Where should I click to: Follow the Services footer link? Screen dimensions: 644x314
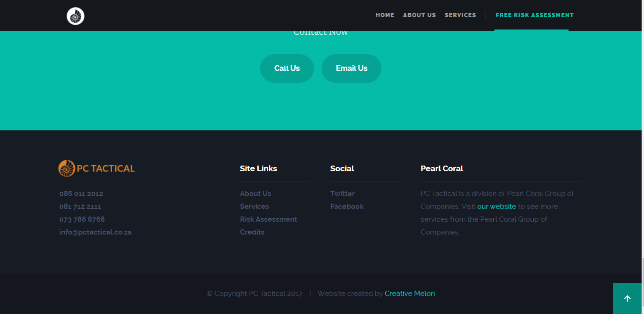coord(254,206)
